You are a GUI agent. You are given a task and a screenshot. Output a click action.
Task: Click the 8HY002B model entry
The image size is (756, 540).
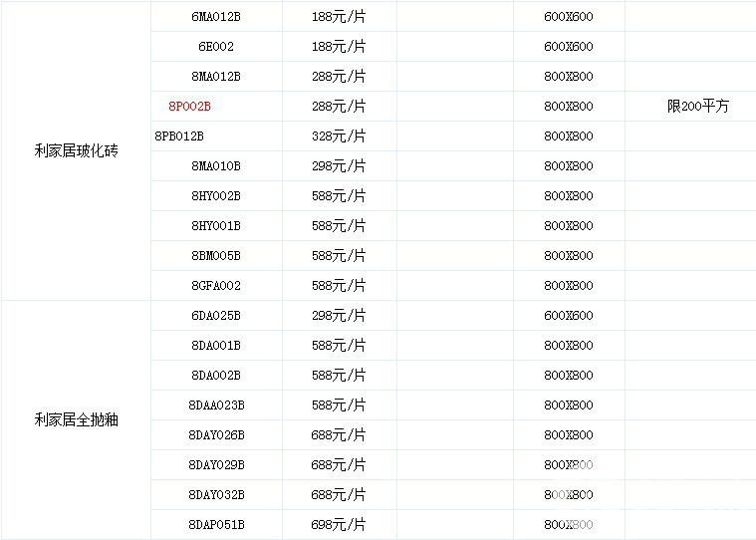coord(216,196)
